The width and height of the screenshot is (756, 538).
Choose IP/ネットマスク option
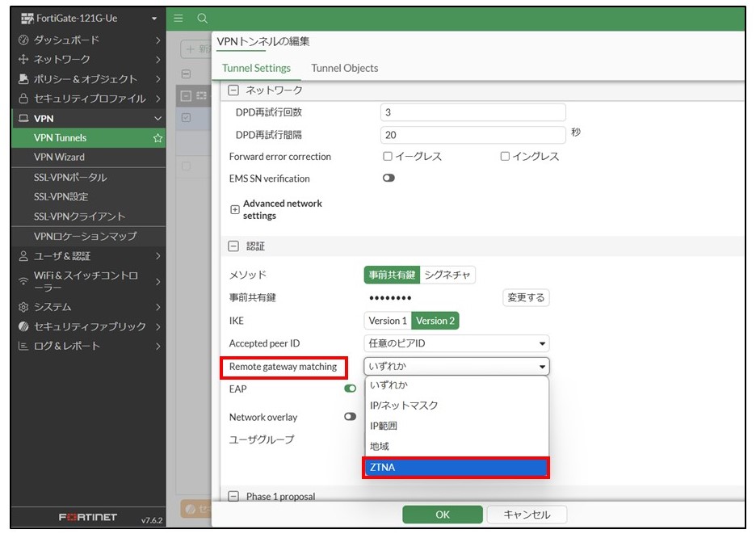[x=456, y=406]
